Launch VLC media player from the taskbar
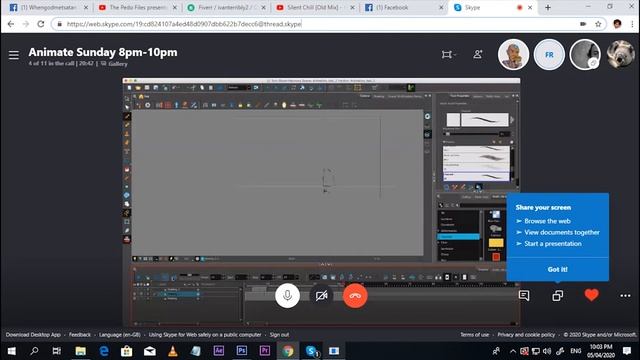 (x=173, y=351)
